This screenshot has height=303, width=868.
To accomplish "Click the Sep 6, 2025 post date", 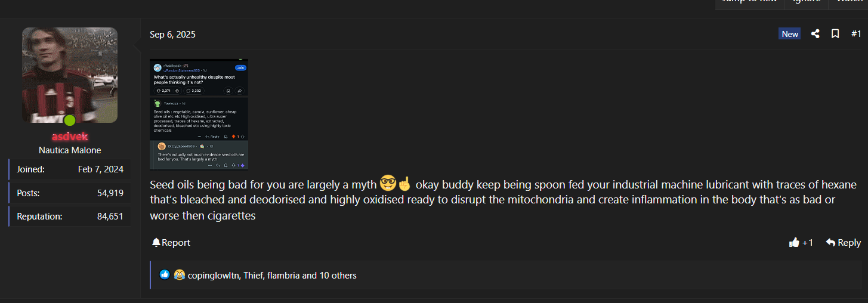I will (x=172, y=35).
